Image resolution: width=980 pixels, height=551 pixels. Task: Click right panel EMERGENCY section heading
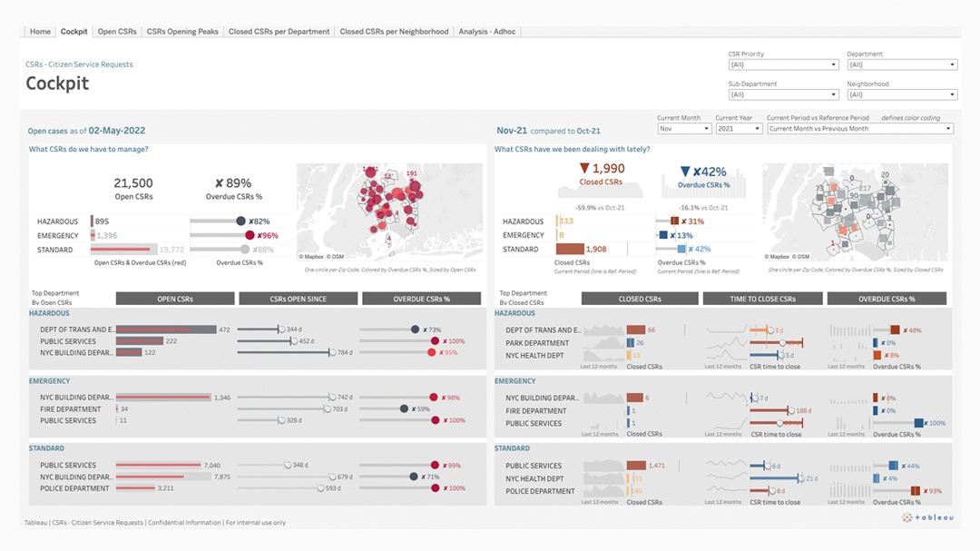515,381
